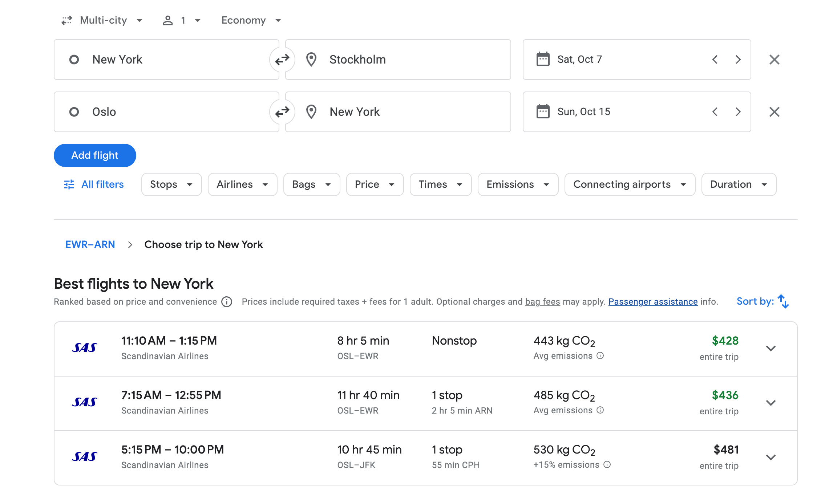The width and height of the screenshot is (829, 504).
Task: Open the Sort by options
Action: [763, 301]
